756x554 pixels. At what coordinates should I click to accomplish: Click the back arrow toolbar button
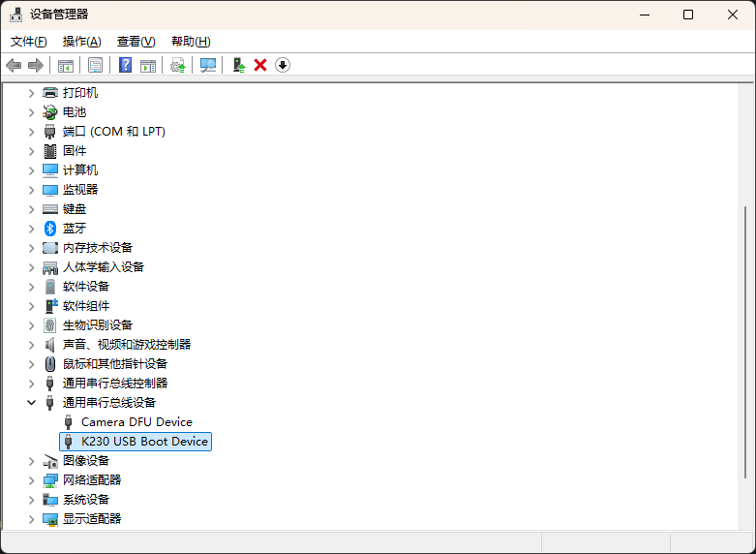pyautogui.click(x=14, y=65)
